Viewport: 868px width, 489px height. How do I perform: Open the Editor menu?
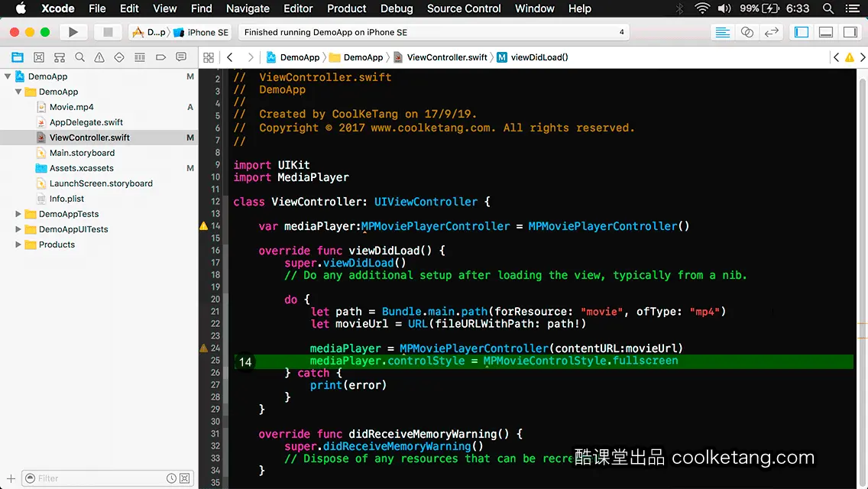coord(298,8)
